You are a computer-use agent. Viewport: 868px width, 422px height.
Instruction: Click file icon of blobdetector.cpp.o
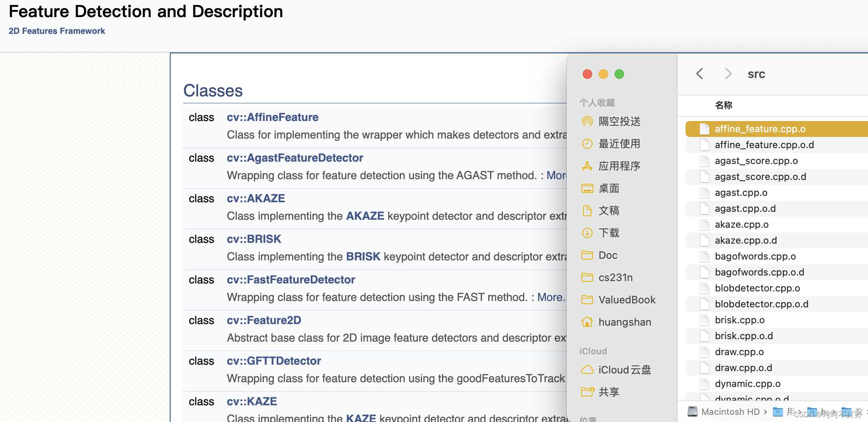tap(705, 288)
